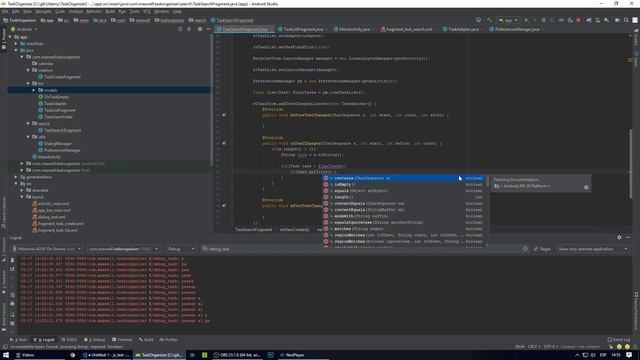640x360 pixels.
Task: Start debugging with the green bug icon
Action: pos(543,20)
